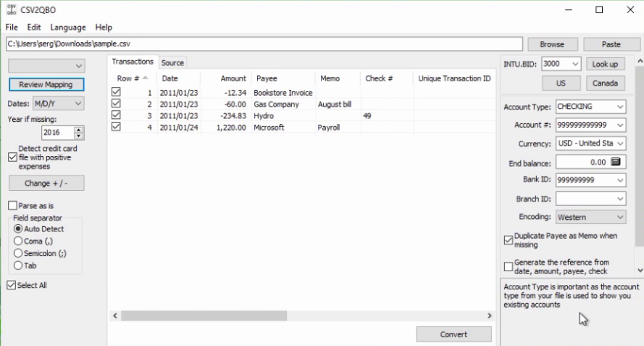Image resolution: width=644 pixels, height=346 pixels.
Task: Switch to the Source tab
Action: pyautogui.click(x=172, y=62)
